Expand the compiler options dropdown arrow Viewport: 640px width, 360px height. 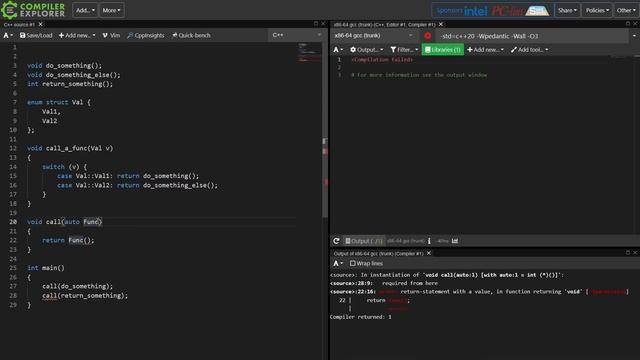point(634,36)
